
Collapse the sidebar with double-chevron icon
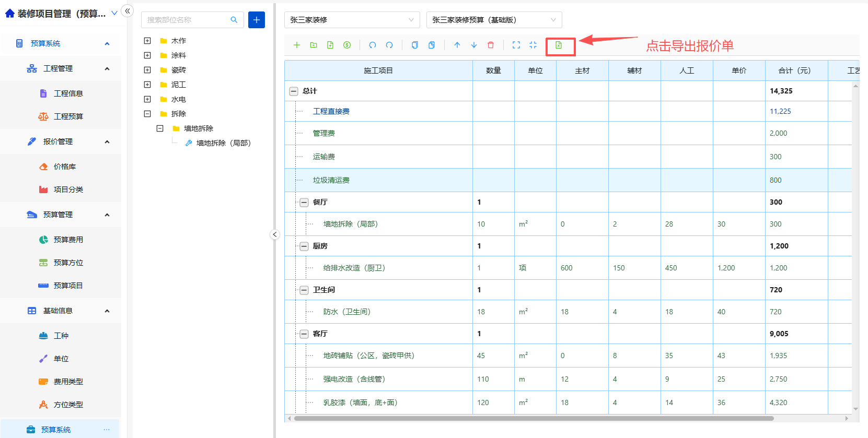[x=128, y=10]
